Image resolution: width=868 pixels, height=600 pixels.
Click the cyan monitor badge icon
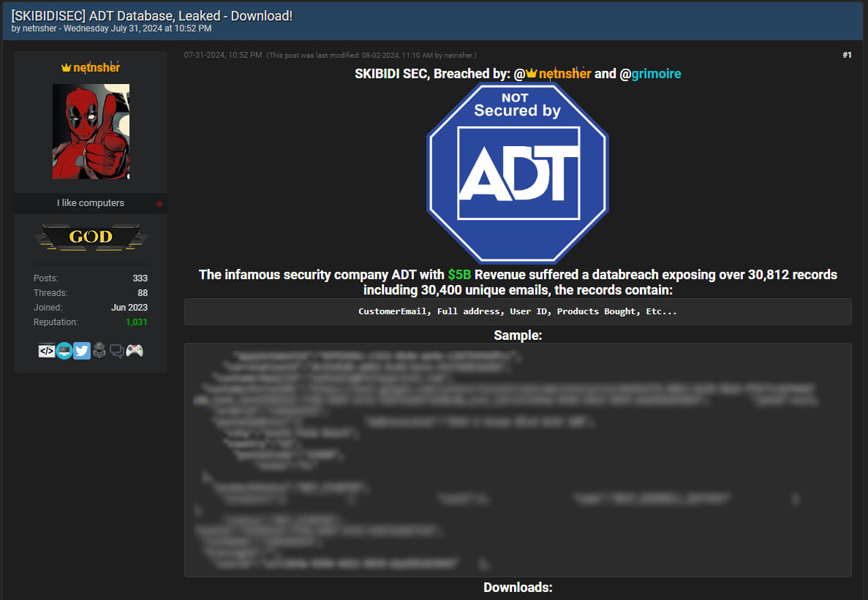[64, 351]
